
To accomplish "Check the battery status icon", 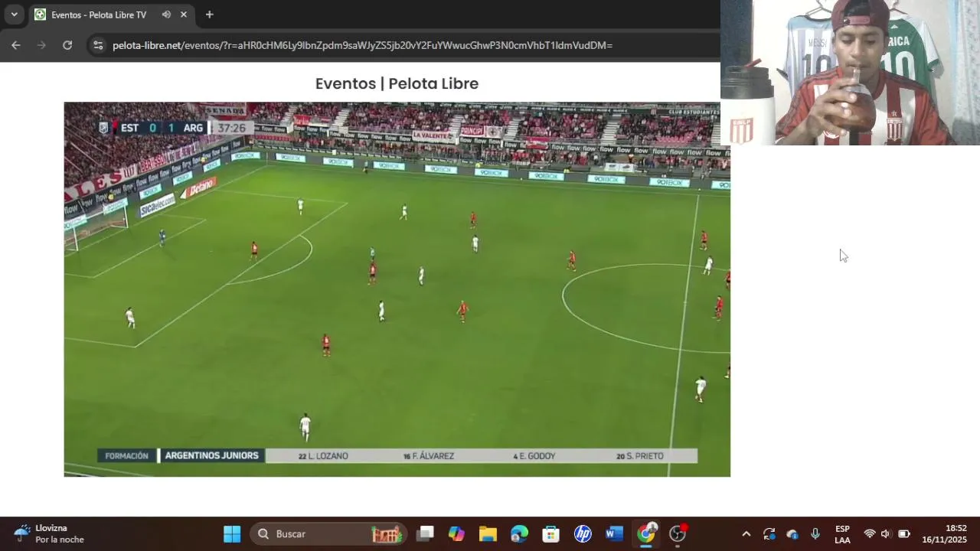I will click(904, 534).
